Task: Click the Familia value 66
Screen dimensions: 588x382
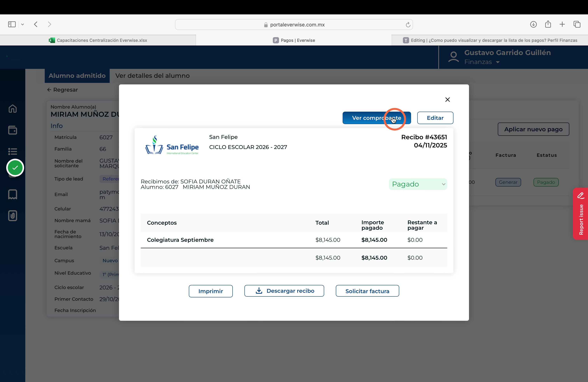Action: (x=103, y=149)
